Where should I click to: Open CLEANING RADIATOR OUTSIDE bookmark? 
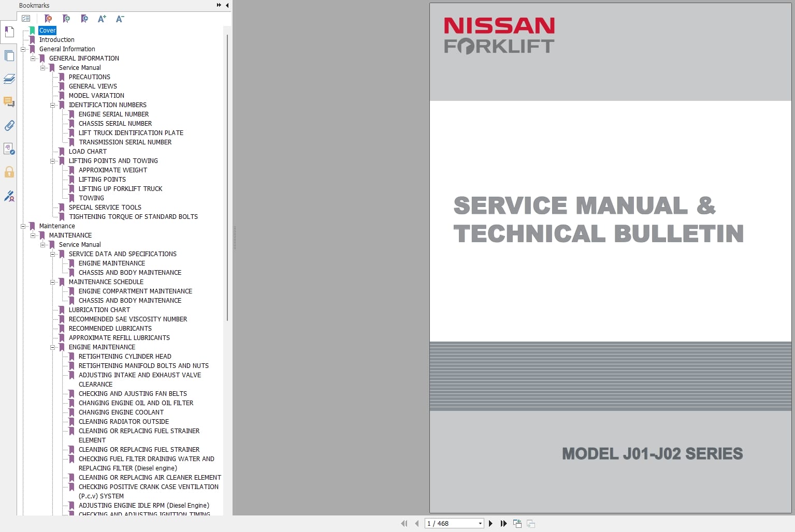[x=124, y=422]
